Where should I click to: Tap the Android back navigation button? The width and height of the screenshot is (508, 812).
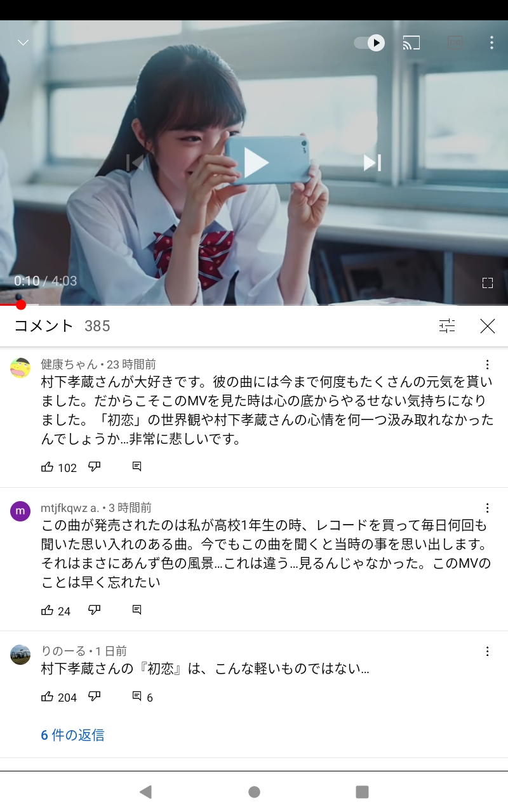(x=146, y=792)
